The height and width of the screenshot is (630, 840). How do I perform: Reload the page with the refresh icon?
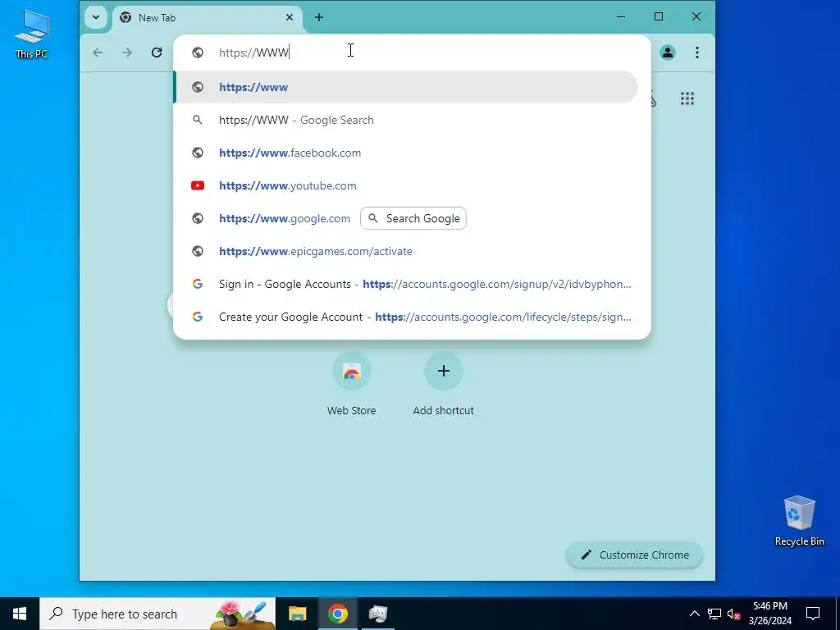[157, 52]
